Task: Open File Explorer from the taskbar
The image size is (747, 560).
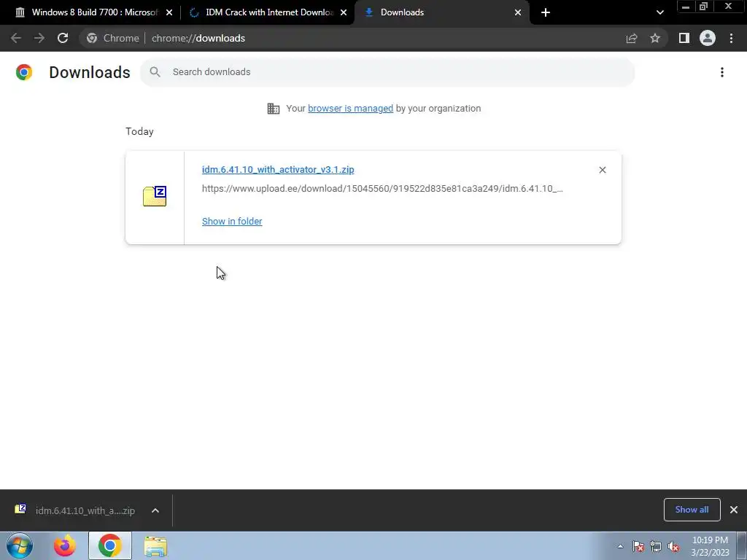Action: 155,547
